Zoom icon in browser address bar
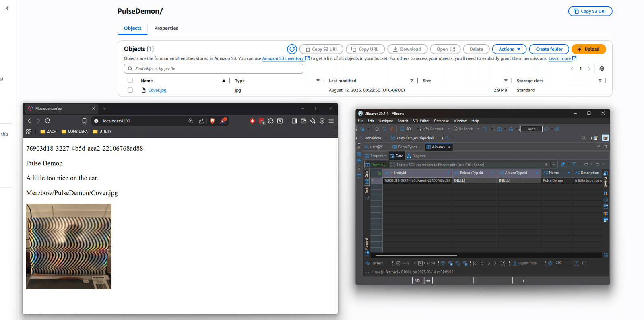 (191, 121)
